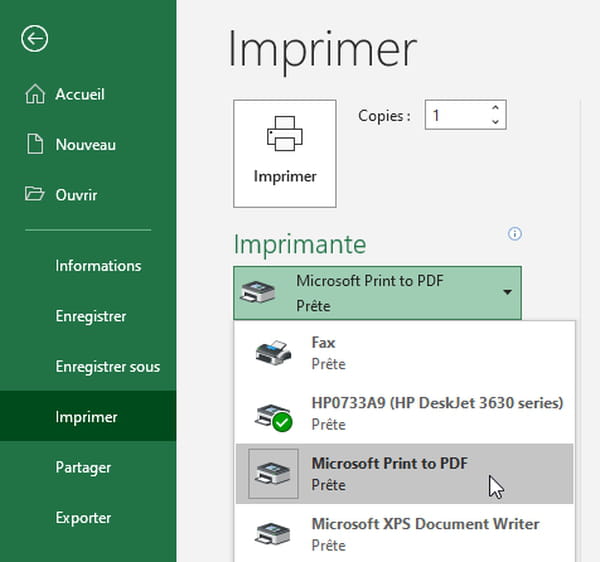Open the Accueil menu item

click(88, 94)
